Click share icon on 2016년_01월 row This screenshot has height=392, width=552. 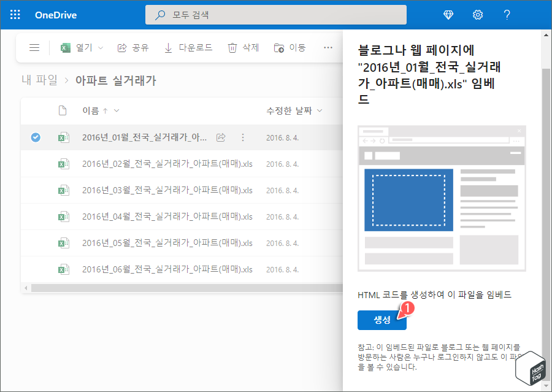[221, 137]
